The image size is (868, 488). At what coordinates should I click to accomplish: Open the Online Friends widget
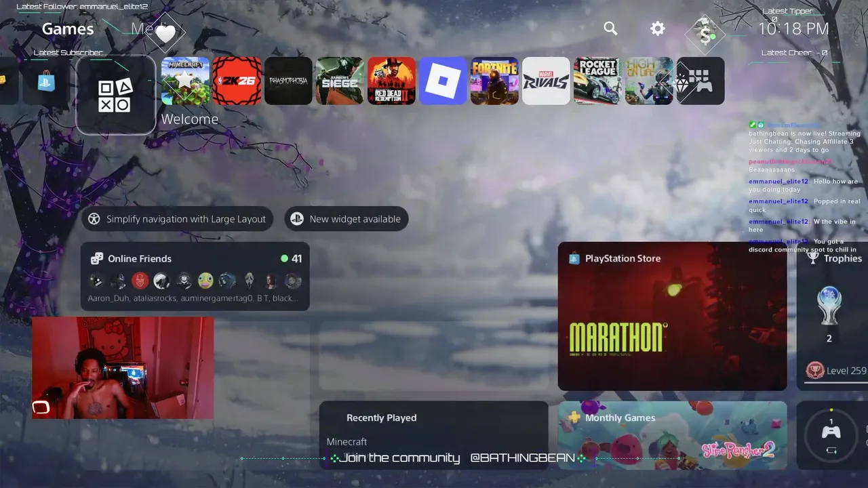(195, 277)
